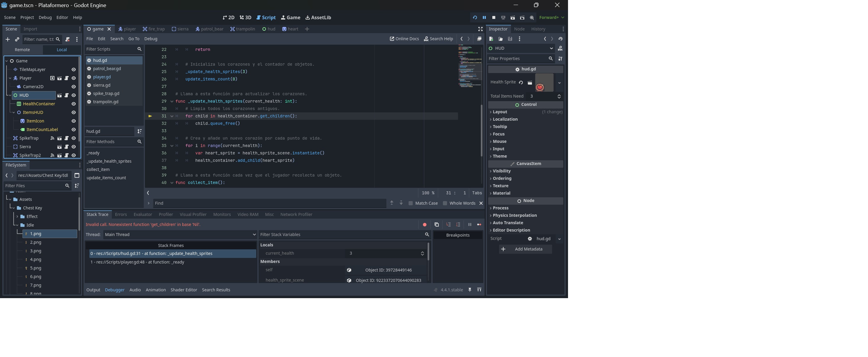
Task: Click the Filter Properties search field
Action: pyautogui.click(x=517, y=59)
